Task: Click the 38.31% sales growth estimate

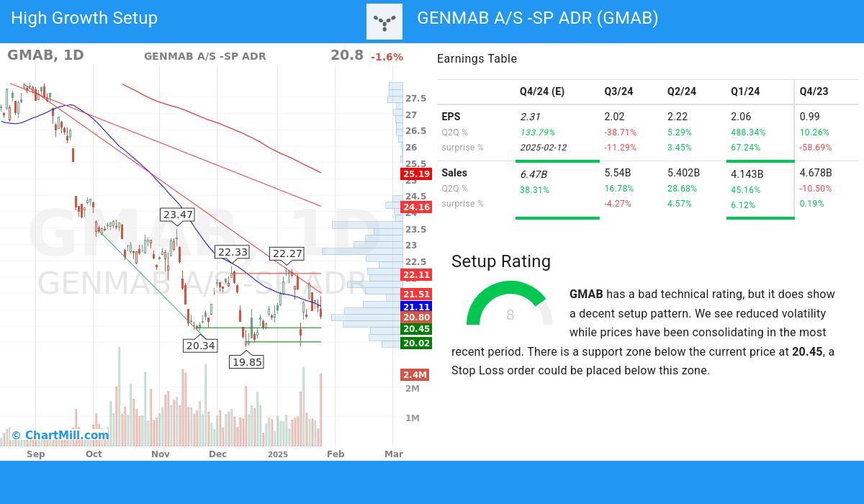Action: (x=534, y=190)
